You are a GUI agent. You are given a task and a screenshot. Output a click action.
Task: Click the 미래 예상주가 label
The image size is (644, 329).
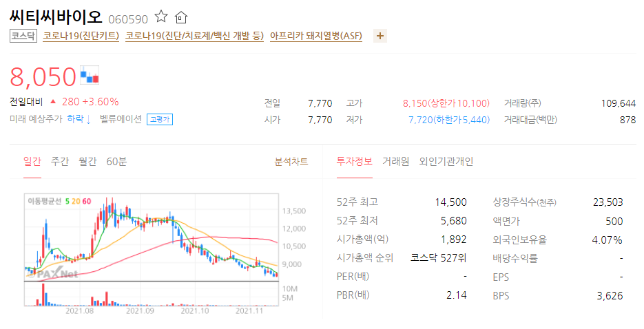point(36,119)
